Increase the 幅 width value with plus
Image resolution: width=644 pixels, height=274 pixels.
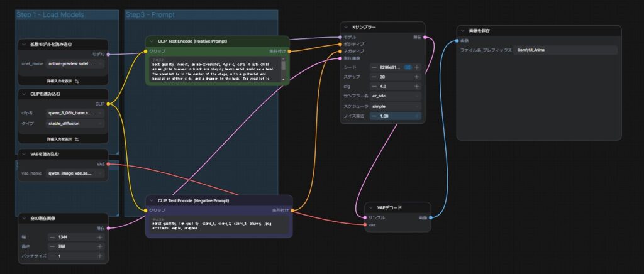point(100,237)
